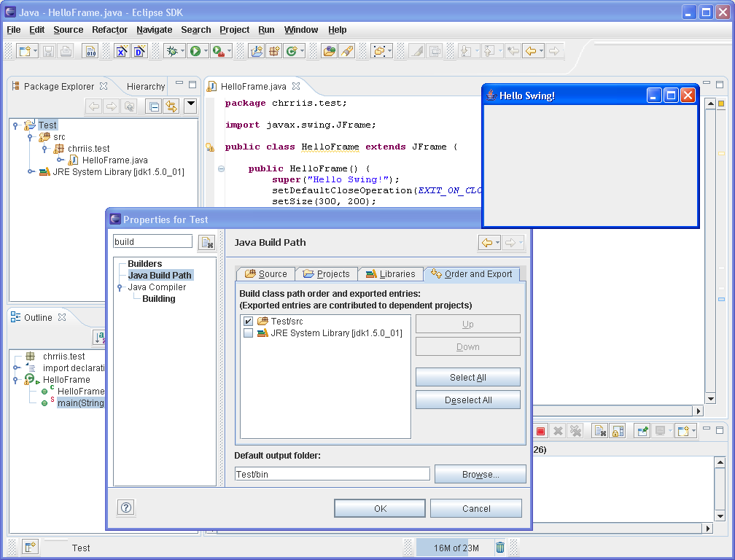Click the External Tools run icon
Screen dimensions: 735x560
click(218, 50)
